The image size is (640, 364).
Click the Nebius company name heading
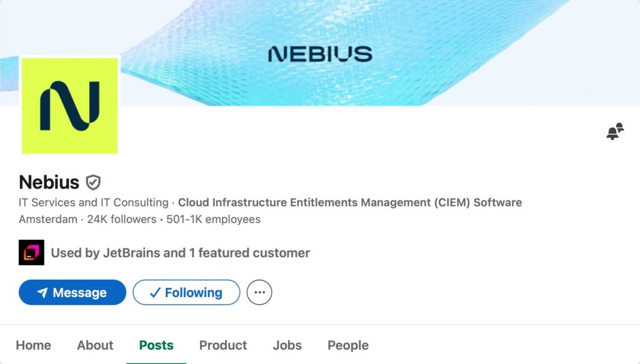pos(49,182)
